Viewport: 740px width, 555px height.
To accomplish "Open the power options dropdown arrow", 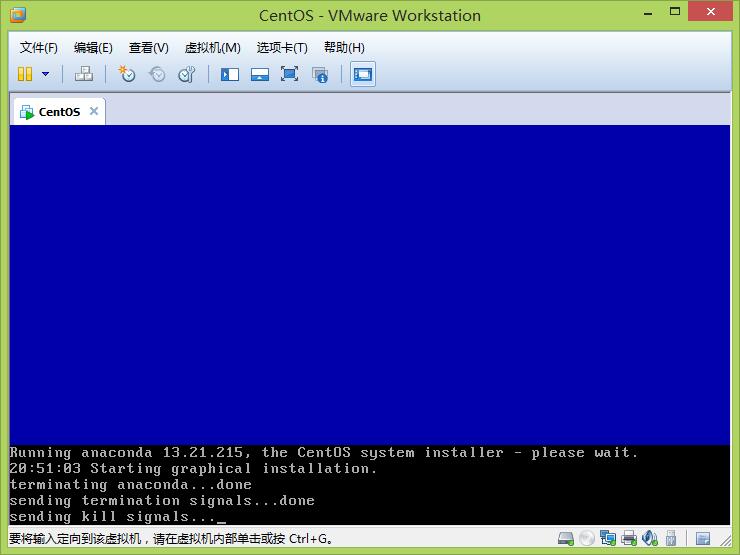I will click(x=45, y=74).
